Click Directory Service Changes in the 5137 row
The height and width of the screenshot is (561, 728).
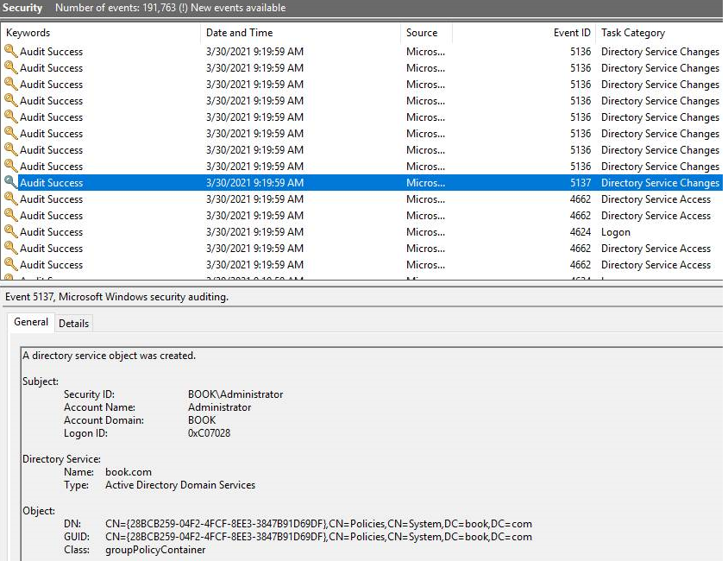660,182
